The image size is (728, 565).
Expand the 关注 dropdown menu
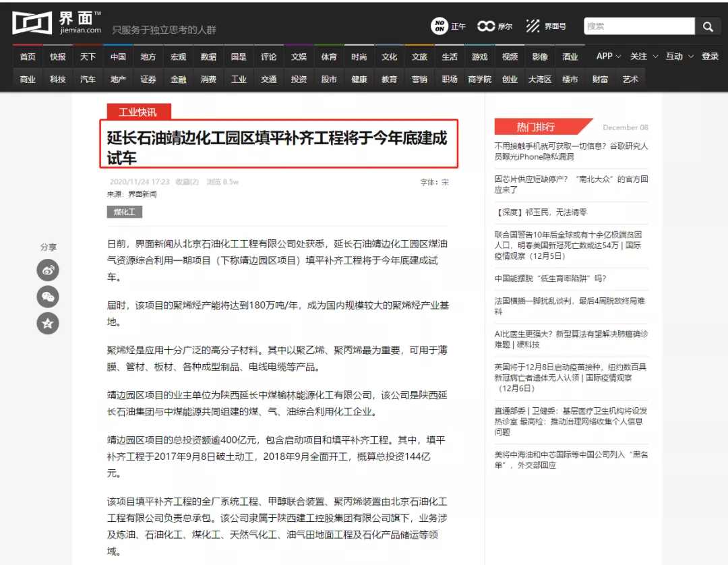pyautogui.click(x=644, y=56)
